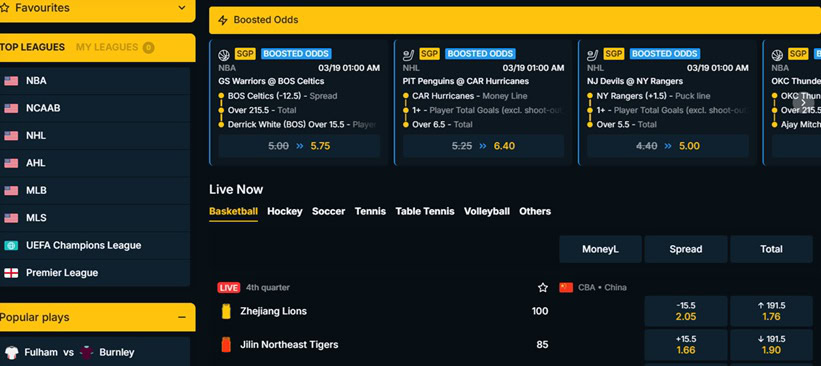
Task: Select the boosted 6.40 odds button
Action: [x=483, y=146]
